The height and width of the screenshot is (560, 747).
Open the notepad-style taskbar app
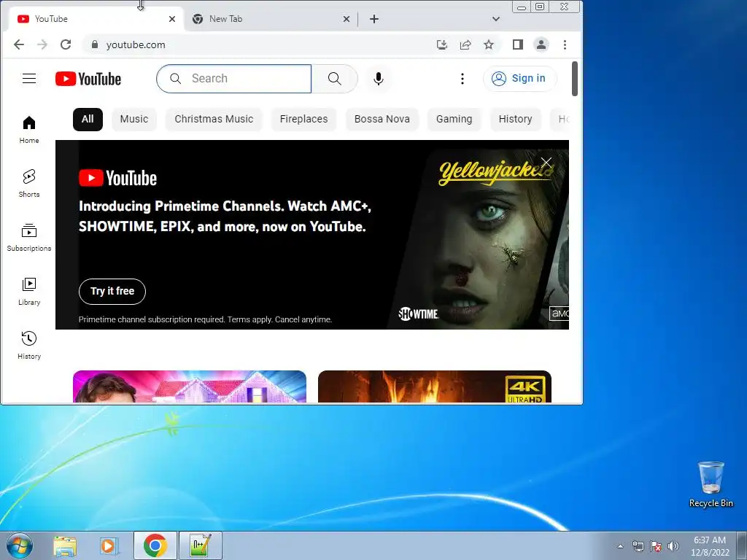click(x=200, y=545)
